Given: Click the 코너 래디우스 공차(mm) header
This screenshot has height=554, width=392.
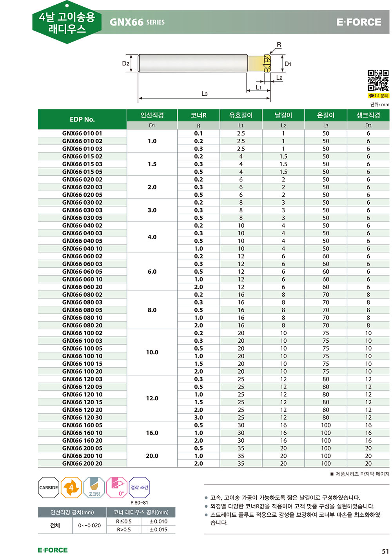Looking at the screenshot, I should [141, 512].
